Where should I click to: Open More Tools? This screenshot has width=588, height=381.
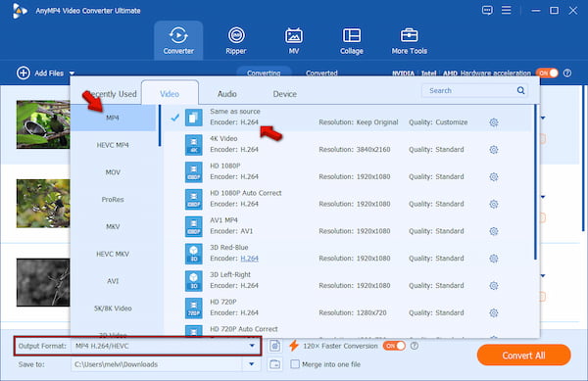point(409,40)
